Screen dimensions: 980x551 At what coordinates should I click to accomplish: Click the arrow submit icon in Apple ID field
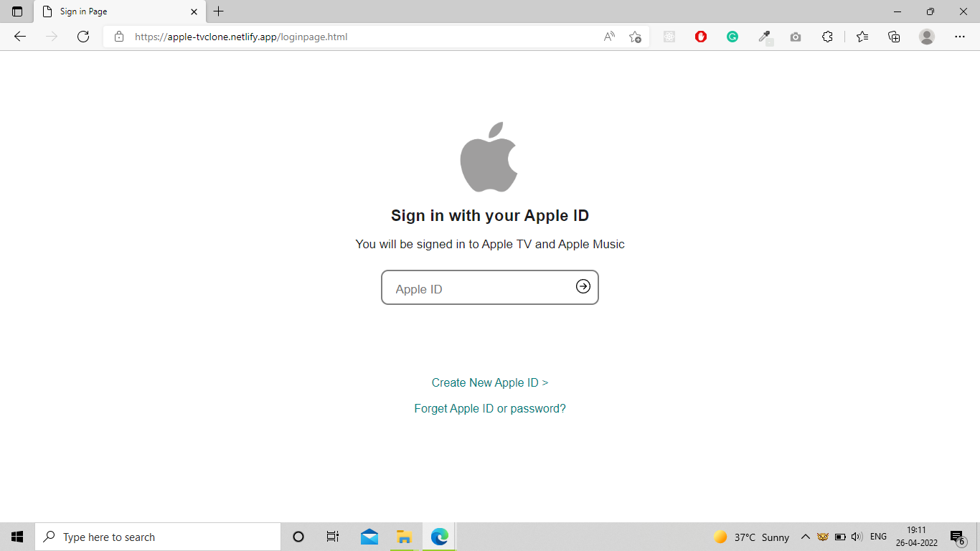tap(583, 286)
